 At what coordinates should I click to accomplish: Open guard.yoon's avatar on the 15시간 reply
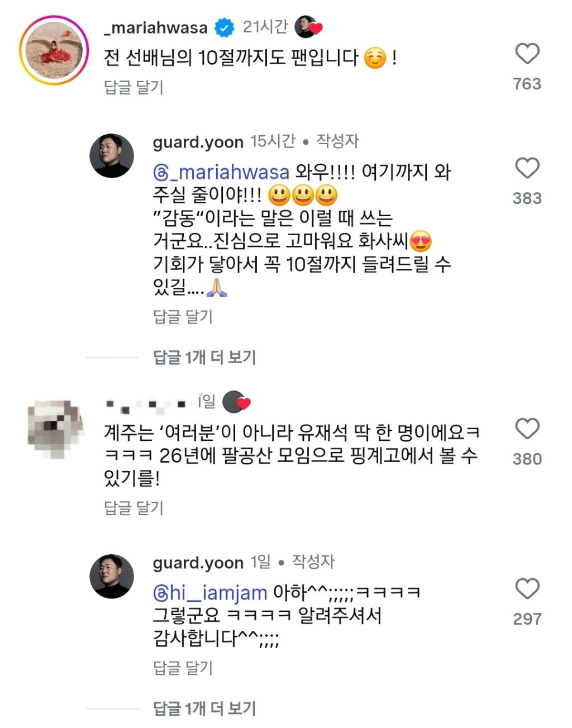pyautogui.click(x=112, y=156)
